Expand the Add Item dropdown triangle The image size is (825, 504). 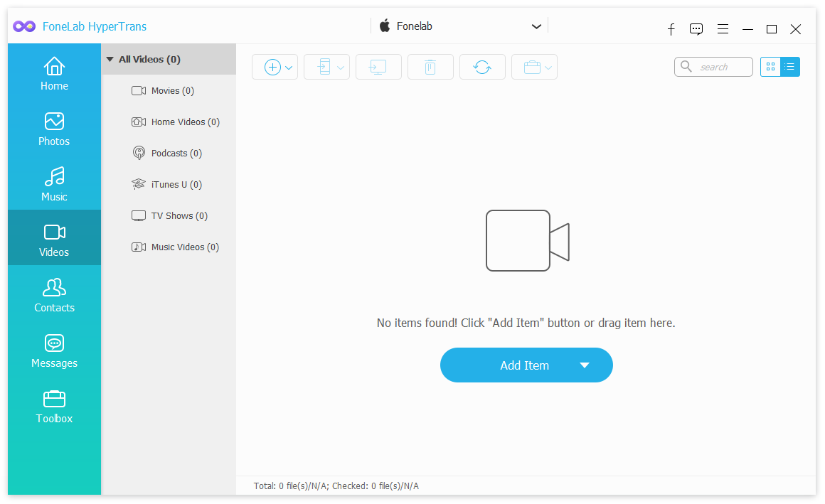(x=585, y=365)
